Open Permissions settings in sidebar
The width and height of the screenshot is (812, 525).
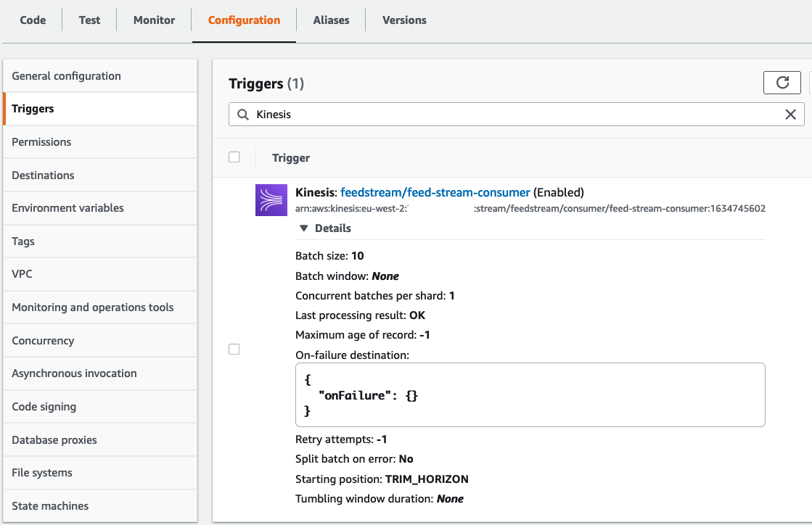(x=100, y=141)
